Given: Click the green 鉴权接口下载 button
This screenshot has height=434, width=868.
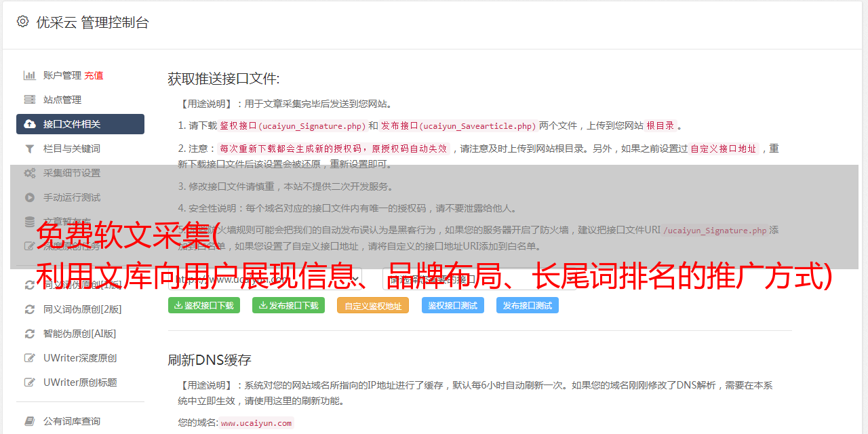Looking at the screenshot, I should click(204, 305).
